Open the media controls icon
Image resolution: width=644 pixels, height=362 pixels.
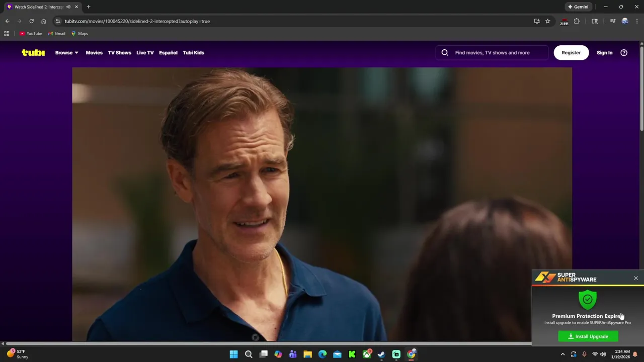click(x=612, y=21)
